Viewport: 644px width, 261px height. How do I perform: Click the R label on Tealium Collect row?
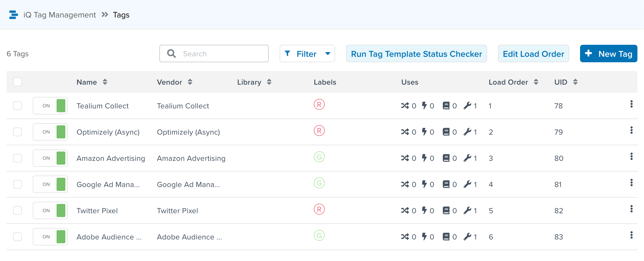[x=319, y=105]
